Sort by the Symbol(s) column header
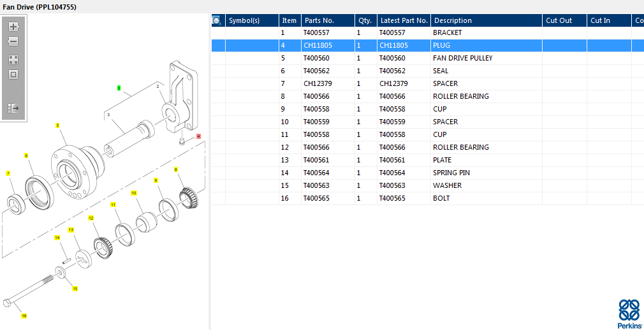The height and width of the screenshot is (330, 644). point(252,20)
